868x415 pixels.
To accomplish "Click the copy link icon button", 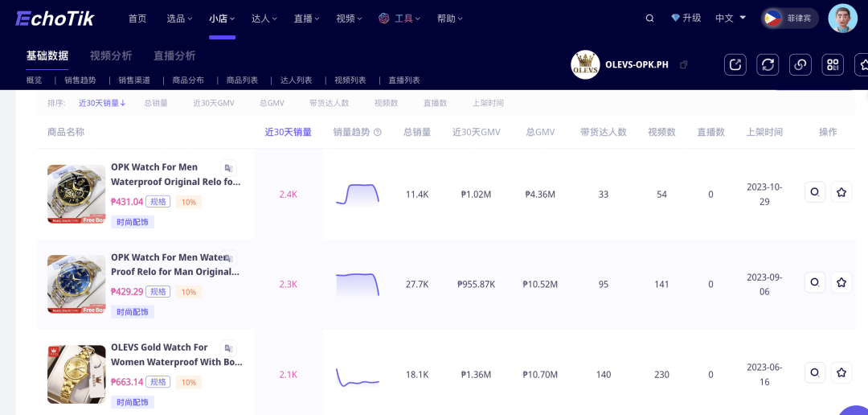I will click(x=800, y=65).
